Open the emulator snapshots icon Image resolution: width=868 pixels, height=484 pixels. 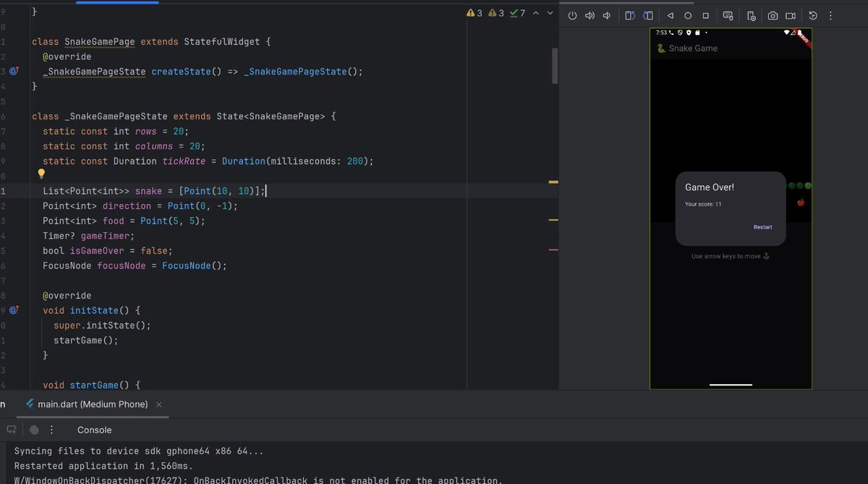pyautogui.click(x=813, y=16)
